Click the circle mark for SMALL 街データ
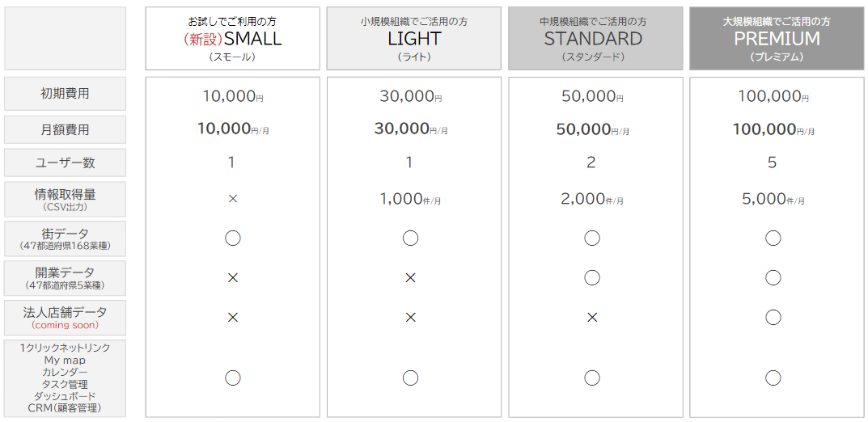 [233, 238]
